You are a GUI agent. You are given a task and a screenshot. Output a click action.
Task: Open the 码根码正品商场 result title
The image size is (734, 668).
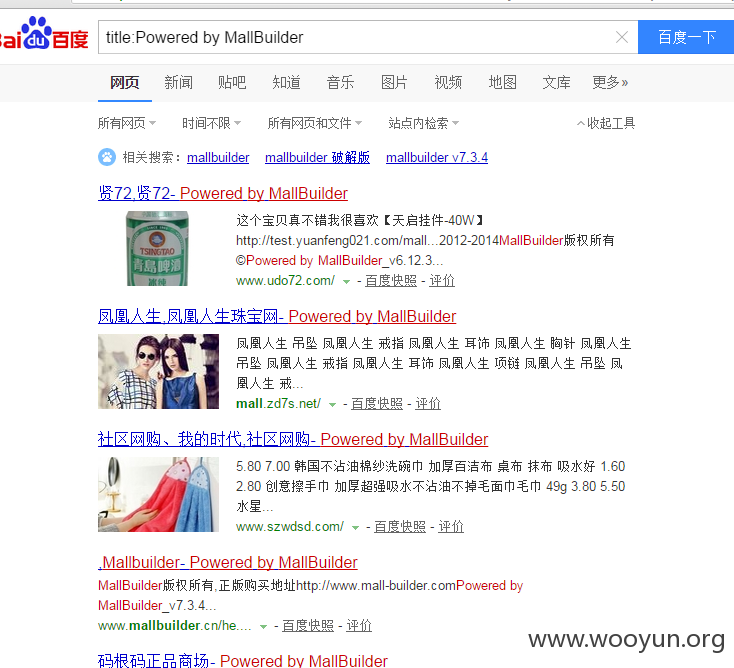(x=243, y=660)
